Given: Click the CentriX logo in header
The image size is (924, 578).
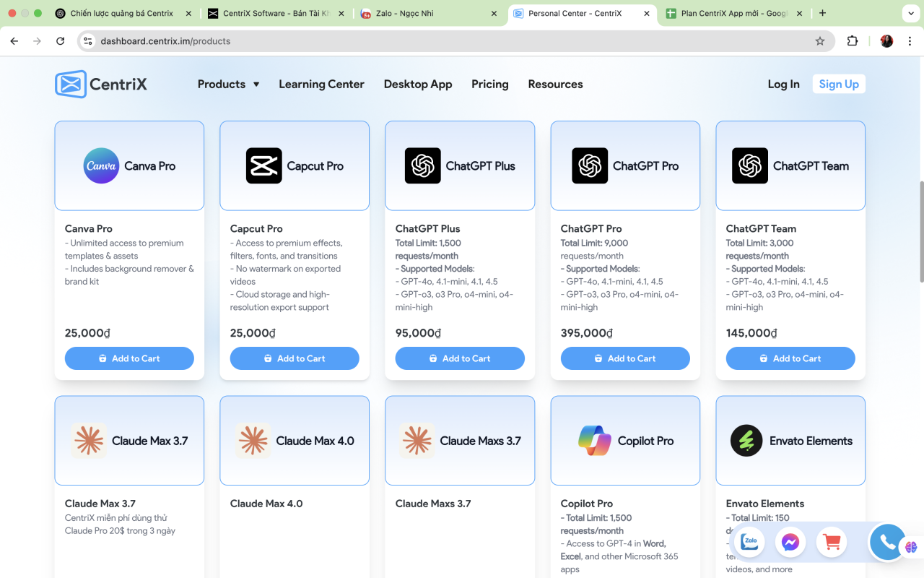Looking at the screenshot, I should 101,85.
